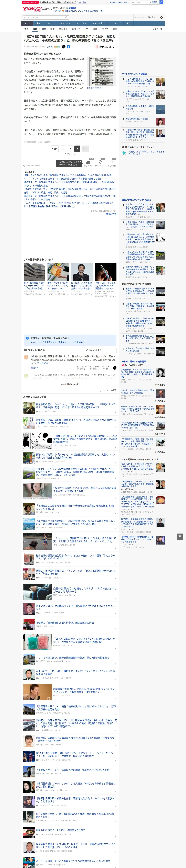Image resolution: width=186 pixels, height=868 pixels.
Task: Click the first commenter avatar
Action: pos(26,357)
